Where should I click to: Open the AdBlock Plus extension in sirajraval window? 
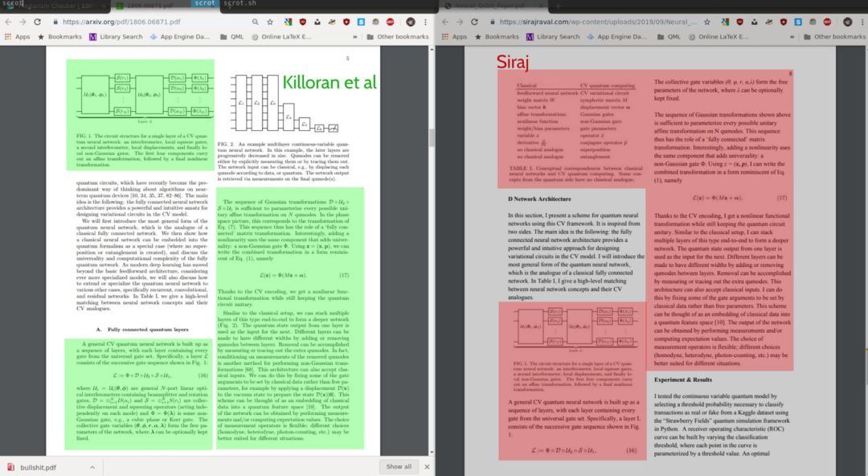pyautogui.click(x=827, y=22)
